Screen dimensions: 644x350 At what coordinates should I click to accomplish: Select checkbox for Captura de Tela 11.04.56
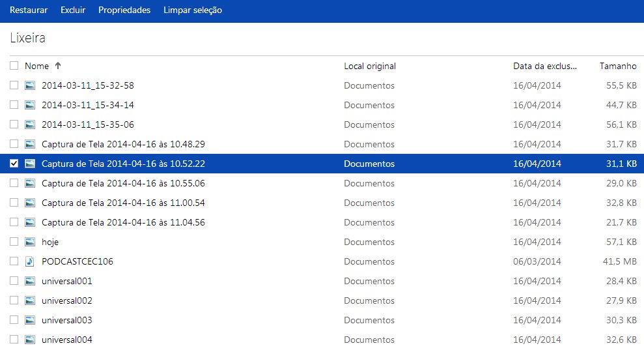click(x=14, y=222)
